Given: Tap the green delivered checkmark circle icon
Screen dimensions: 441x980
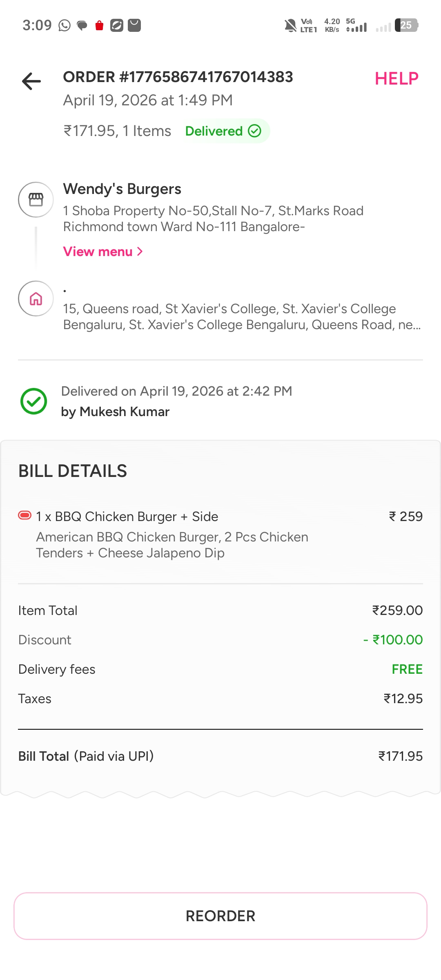Looking at the screenshot, I should point(34,401).
